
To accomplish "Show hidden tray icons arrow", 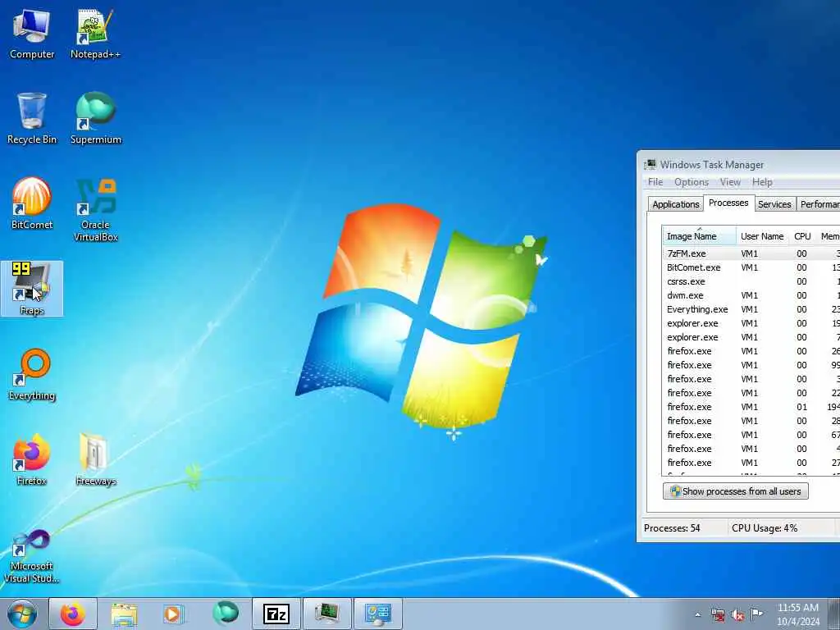I will click(x=697, y=615).
